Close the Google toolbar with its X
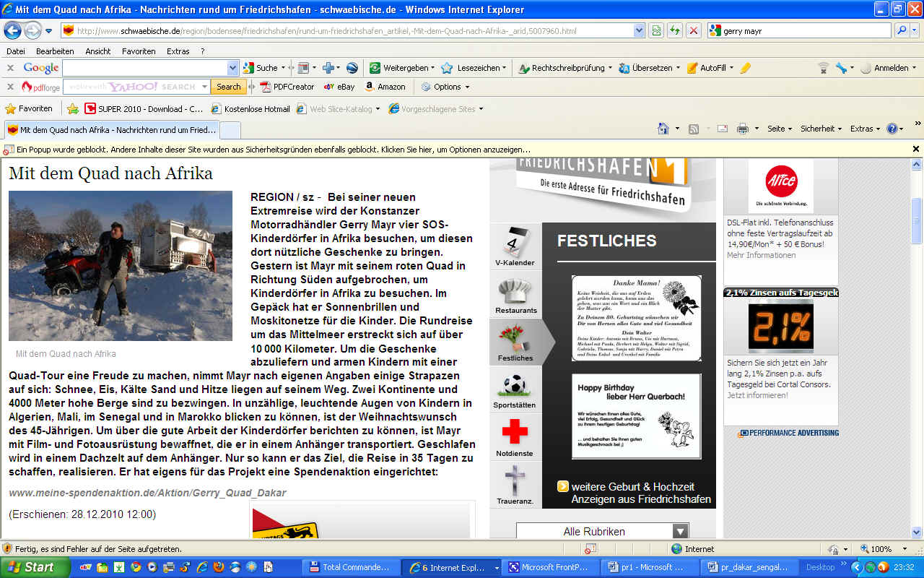 (10, 68)
